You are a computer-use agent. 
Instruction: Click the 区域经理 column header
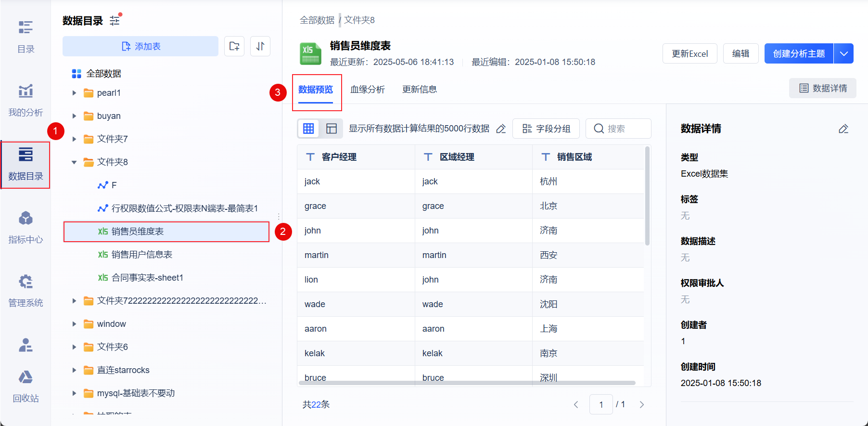click(x=474, y=157)
